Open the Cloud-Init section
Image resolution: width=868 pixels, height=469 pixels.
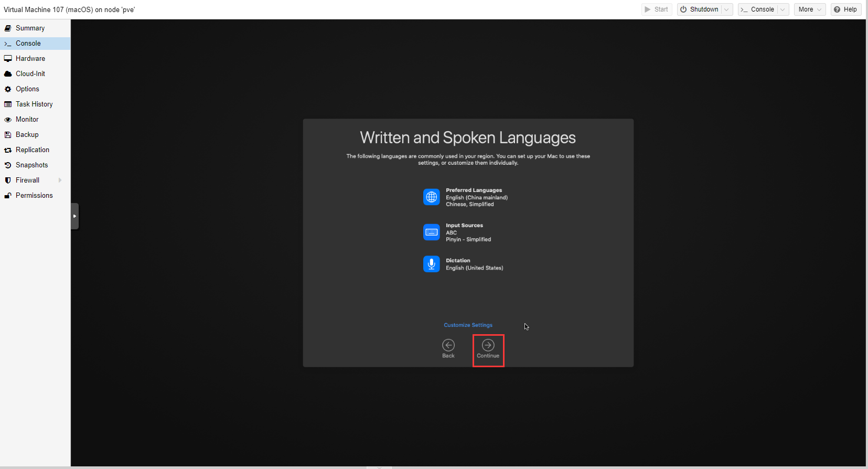pos(30,74)
